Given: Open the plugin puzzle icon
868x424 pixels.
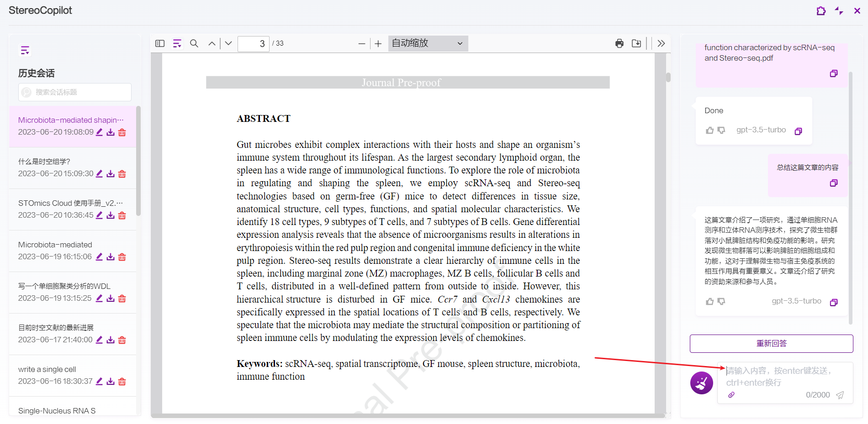Looking at the screenshot, I should [821, 10].
